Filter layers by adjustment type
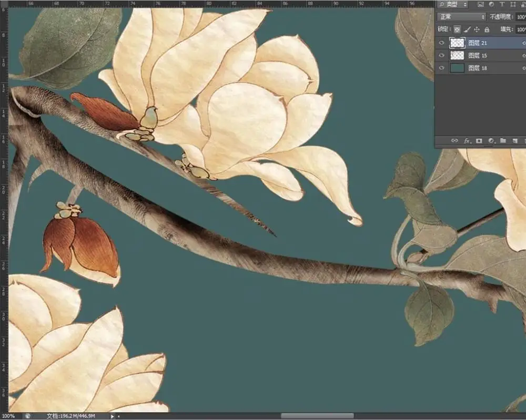526x420 pixels. [x=491, y=4]
